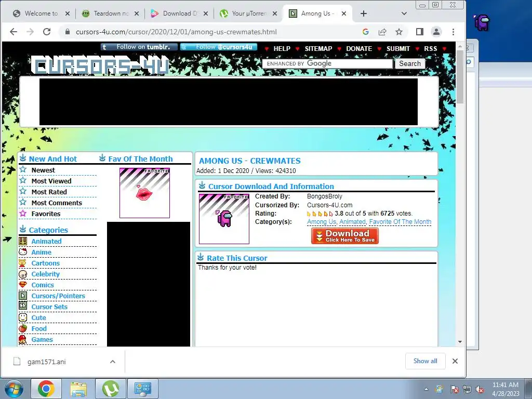Open the Celebrity category
The image size is (532, 399).
coord(46,274)
